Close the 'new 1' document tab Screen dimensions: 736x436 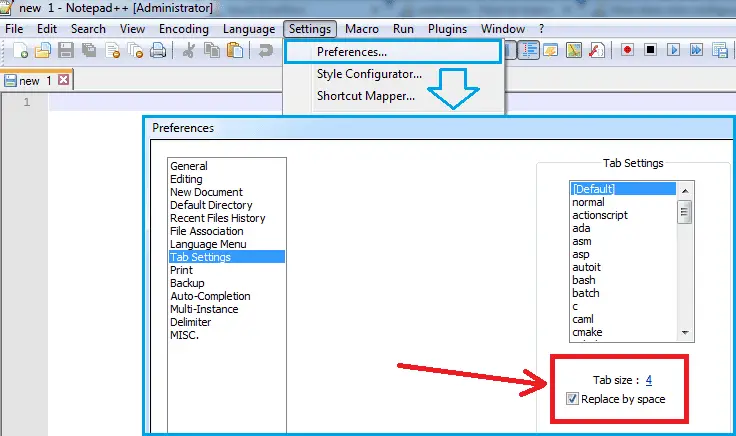point(63,80)
